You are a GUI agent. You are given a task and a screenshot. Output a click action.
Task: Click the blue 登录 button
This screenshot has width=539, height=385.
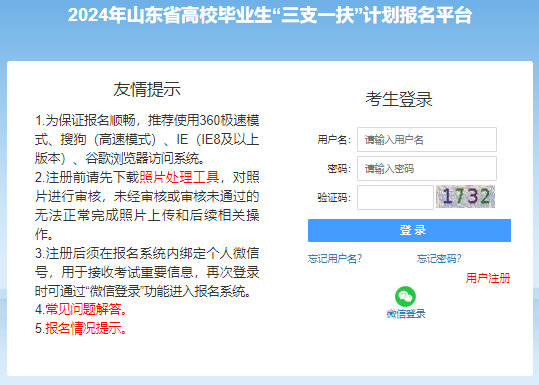pyautogui.click(x=409, y=230)
